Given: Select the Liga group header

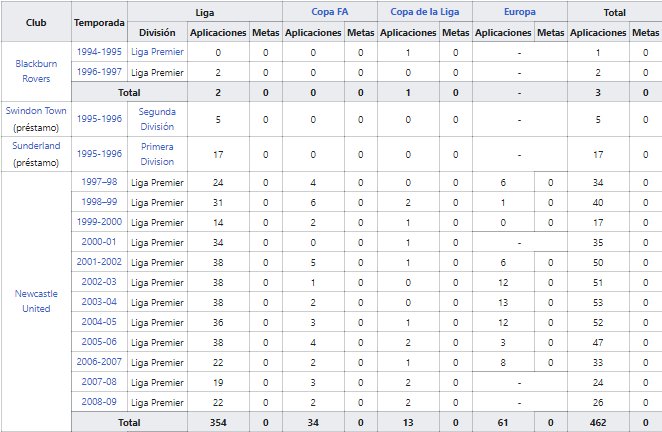Looking at the screenshot, I should click(x=205, y=13).
